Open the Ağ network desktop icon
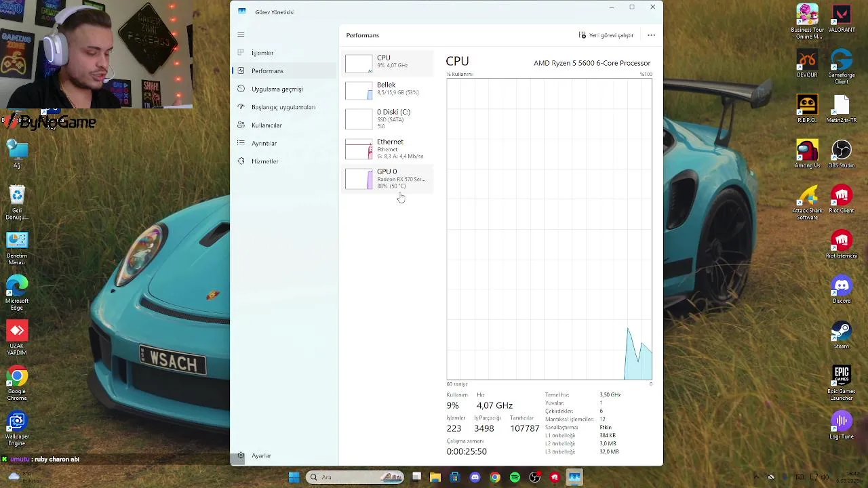868x488 pixels. click(17, 155)
